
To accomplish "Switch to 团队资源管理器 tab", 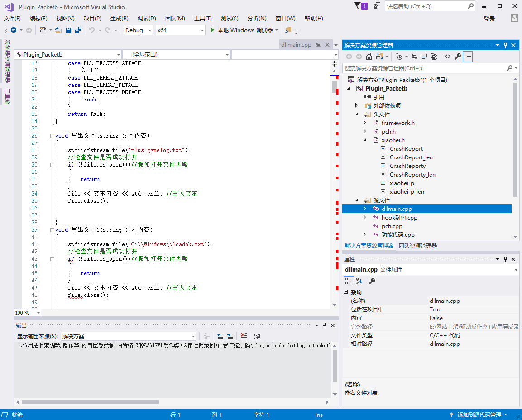I will coord(417,246).
